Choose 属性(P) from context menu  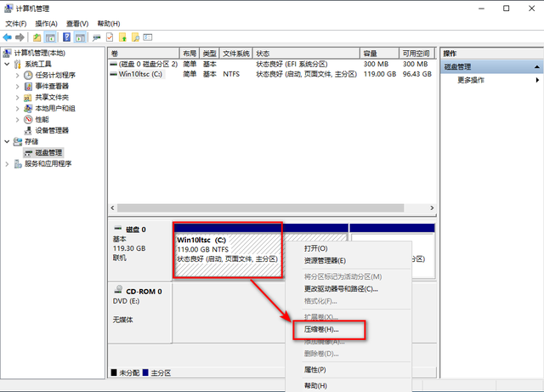(348, 370)
